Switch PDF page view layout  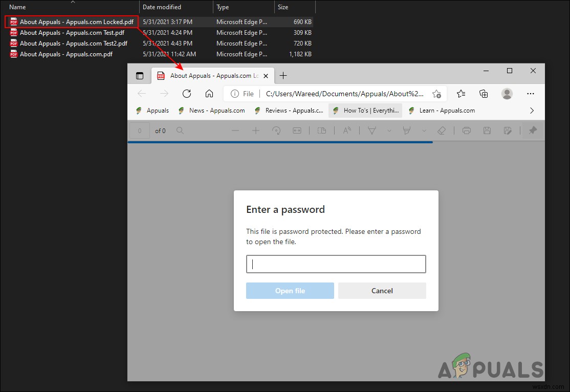click(x=322, y=130)
